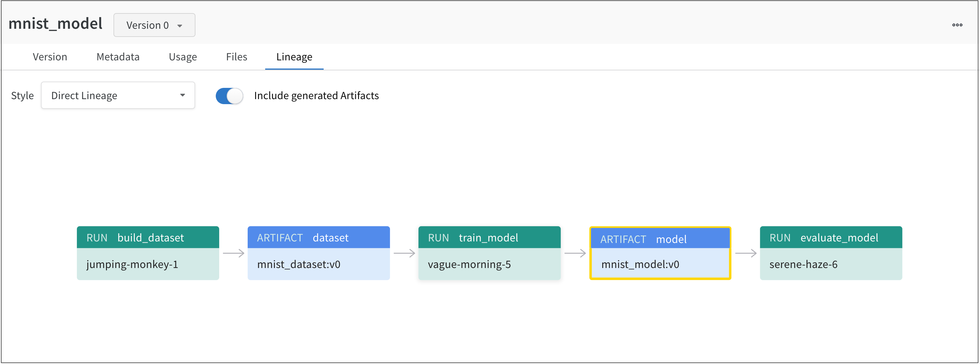The image size is (980, 364).
Task: Open the serene-haze-6 run
Action: pos(831,264)
